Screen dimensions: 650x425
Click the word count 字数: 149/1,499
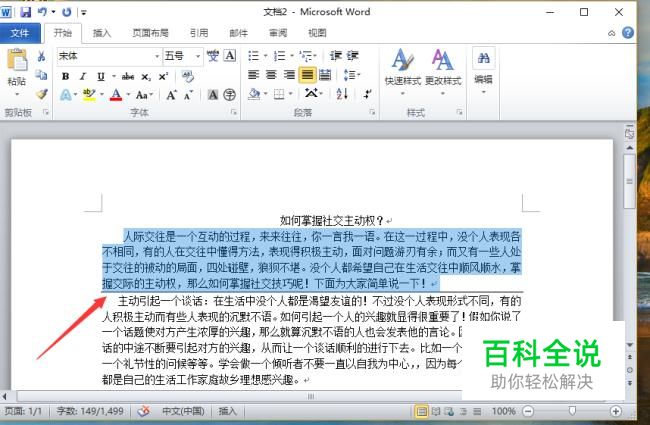(x=90, y=411)
